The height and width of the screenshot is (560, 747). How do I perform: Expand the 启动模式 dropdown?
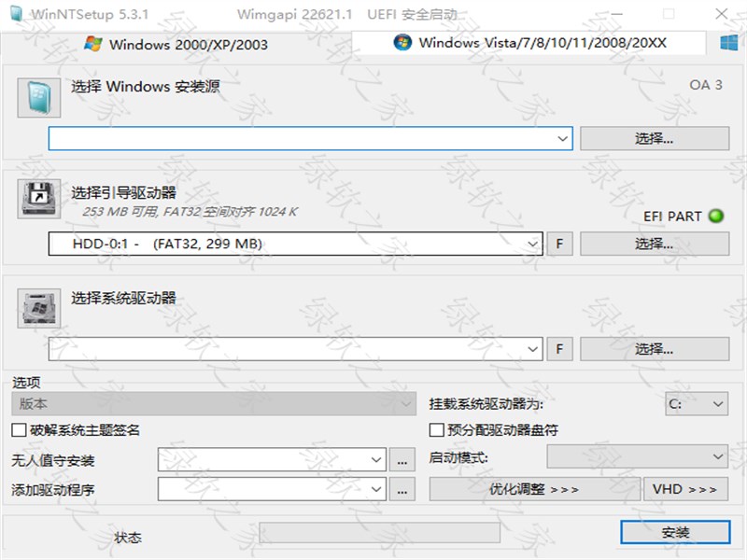(x=717, y=457)
